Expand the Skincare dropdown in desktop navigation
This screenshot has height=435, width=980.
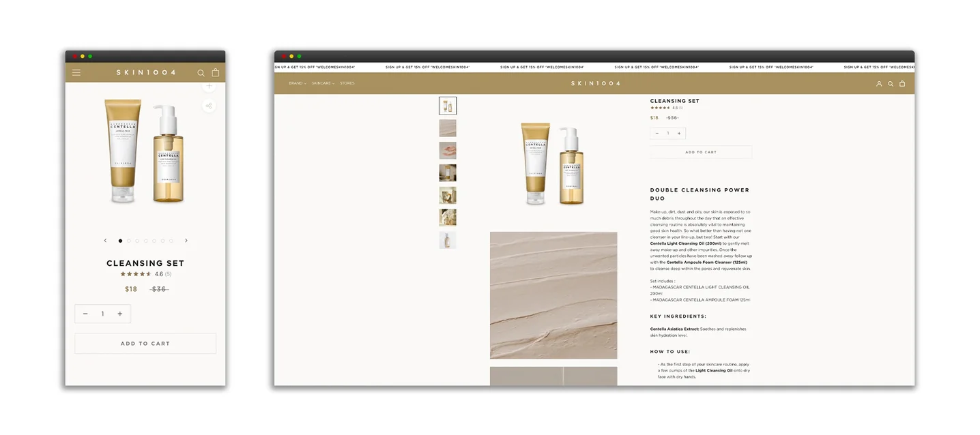tap(323, 83)
